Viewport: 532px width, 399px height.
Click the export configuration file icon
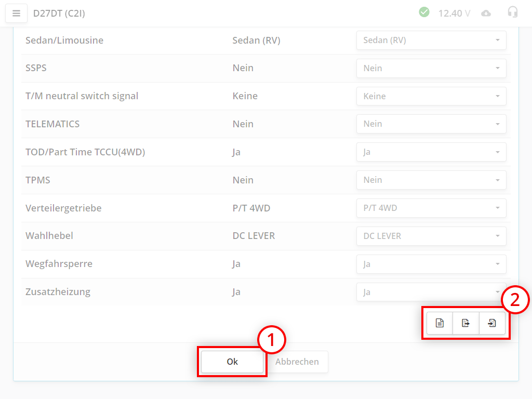[466, 323]
